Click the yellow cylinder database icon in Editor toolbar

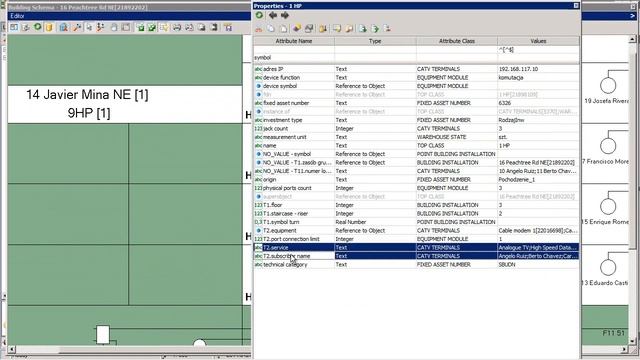[x=49, y=27]
